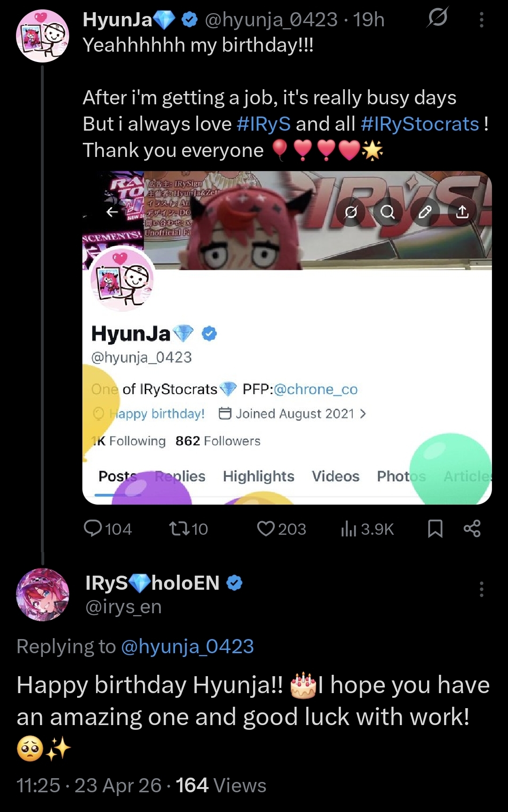Open the 11:25 · 23 Apr 26 timestamp

pyautogui.click(x=89, y=785)
